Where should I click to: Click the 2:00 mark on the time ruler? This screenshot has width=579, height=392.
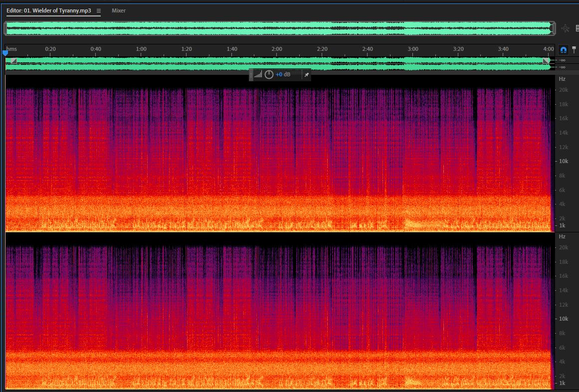[277, 49]
